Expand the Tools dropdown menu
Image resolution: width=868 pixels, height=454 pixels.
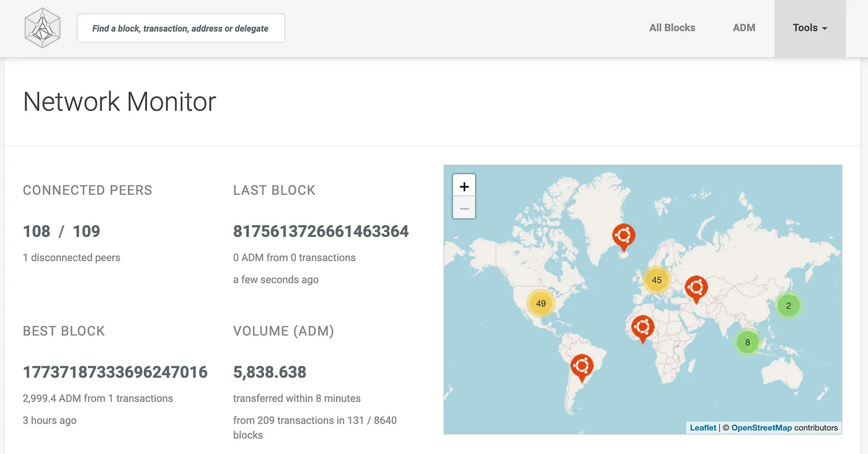(x=810, y=28)
